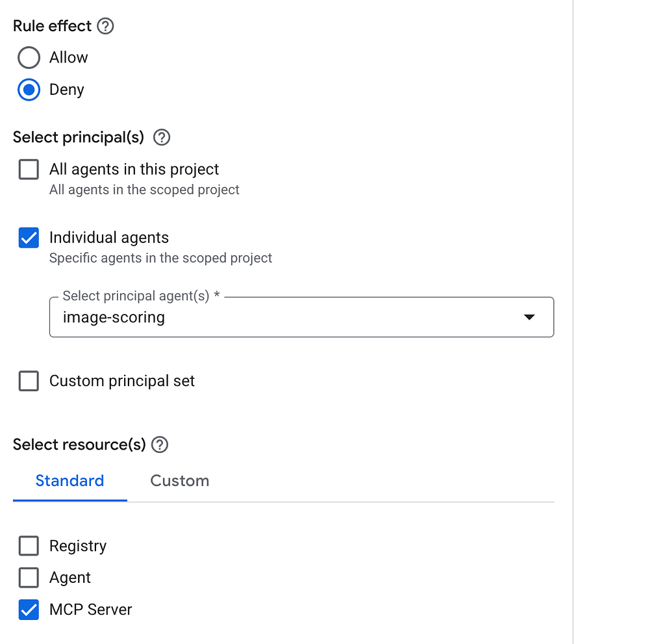The width and height of the screenshot is (665, 644).
Task: Open the Rule effect help icon
Action: (x=105, y=27)
